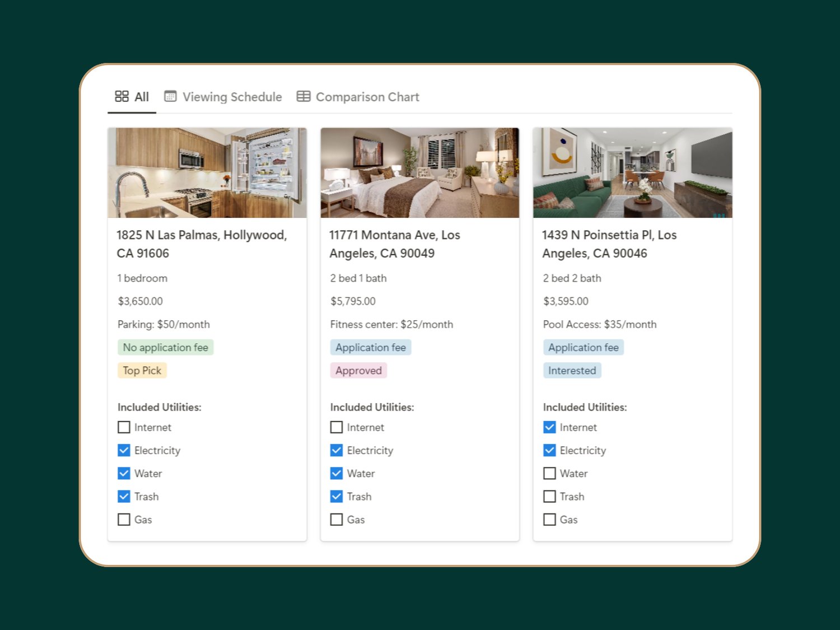
Task: Click the Top Pick status tag
Action: tap(142, 370)
